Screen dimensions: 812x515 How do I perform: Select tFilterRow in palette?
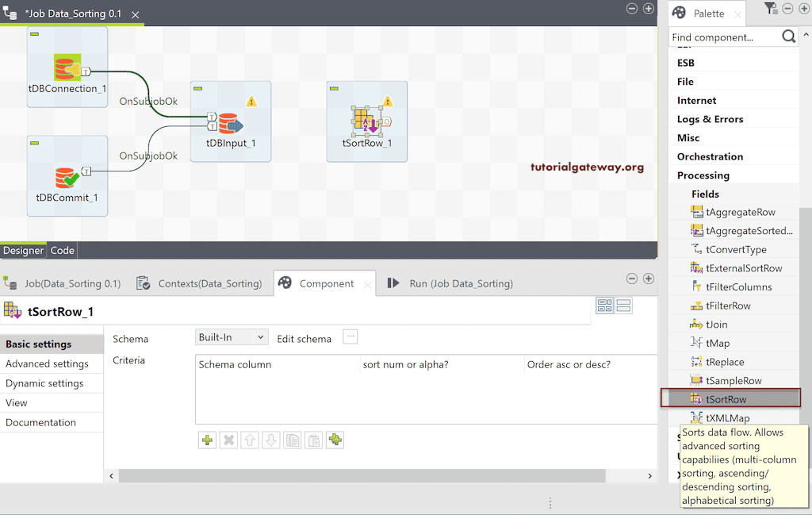point(720,306)
